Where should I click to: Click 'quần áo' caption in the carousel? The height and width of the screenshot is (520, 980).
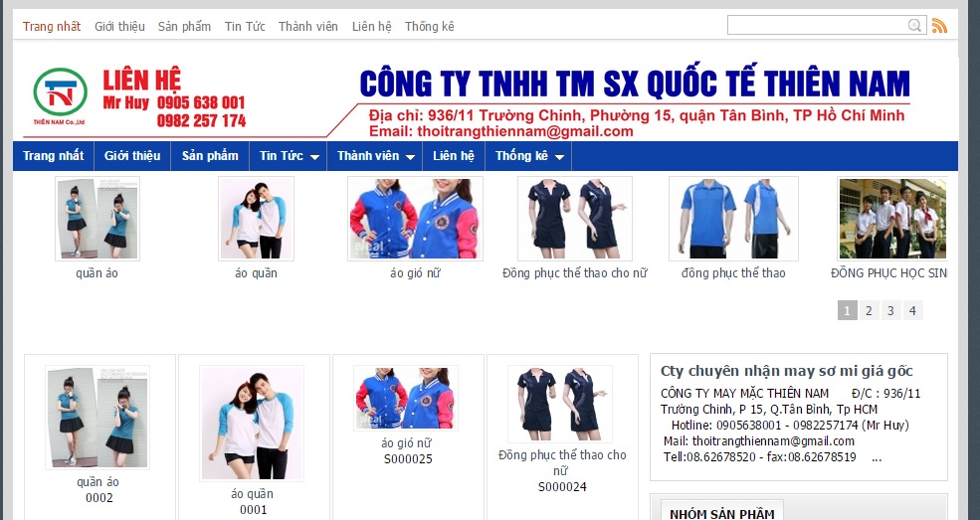[98, 273]
